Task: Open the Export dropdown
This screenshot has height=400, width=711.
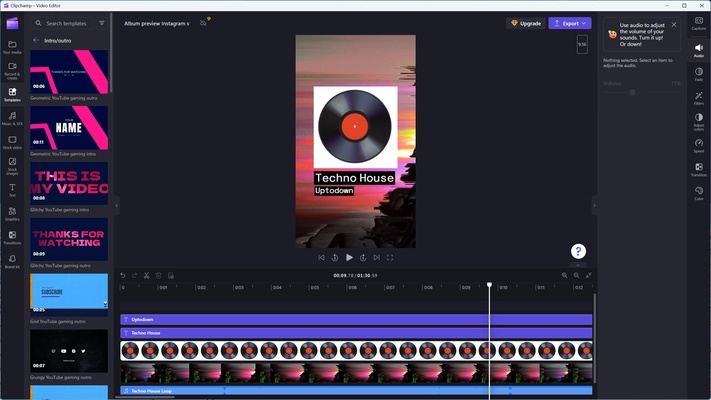Action: pos(570,23)
